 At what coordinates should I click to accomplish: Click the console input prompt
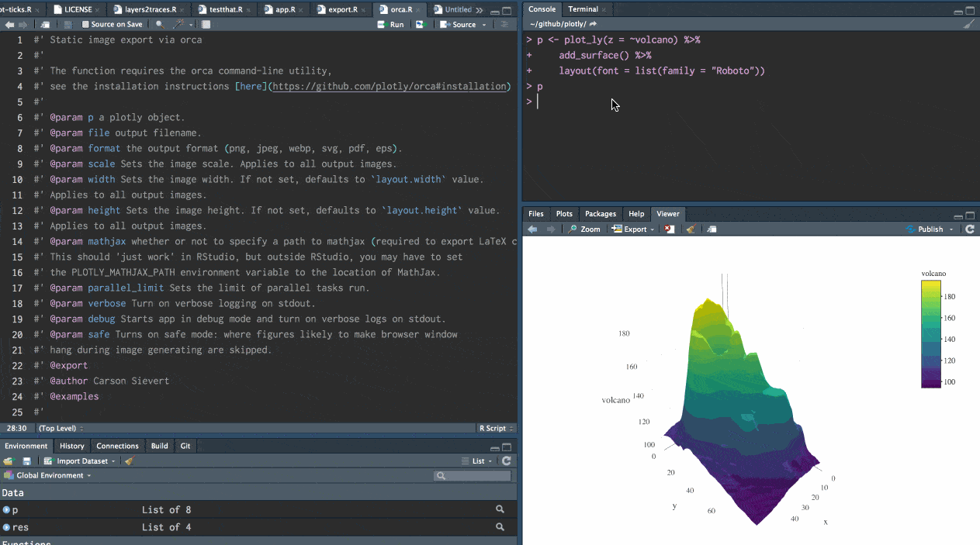537,102
